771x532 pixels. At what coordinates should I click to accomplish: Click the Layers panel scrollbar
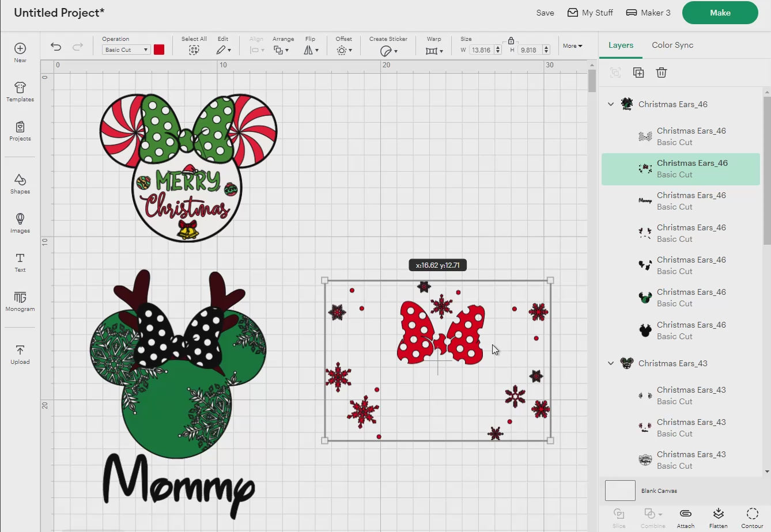click(x=766, y=170)
